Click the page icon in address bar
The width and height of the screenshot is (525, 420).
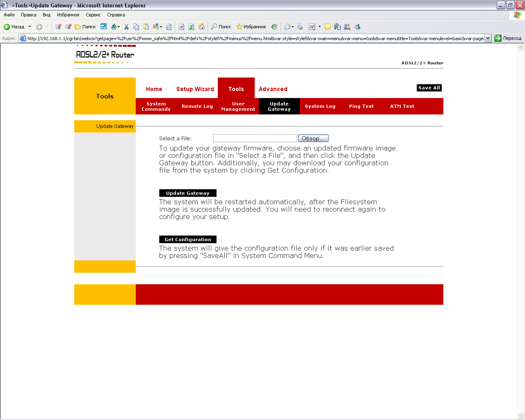coord(23,38)
